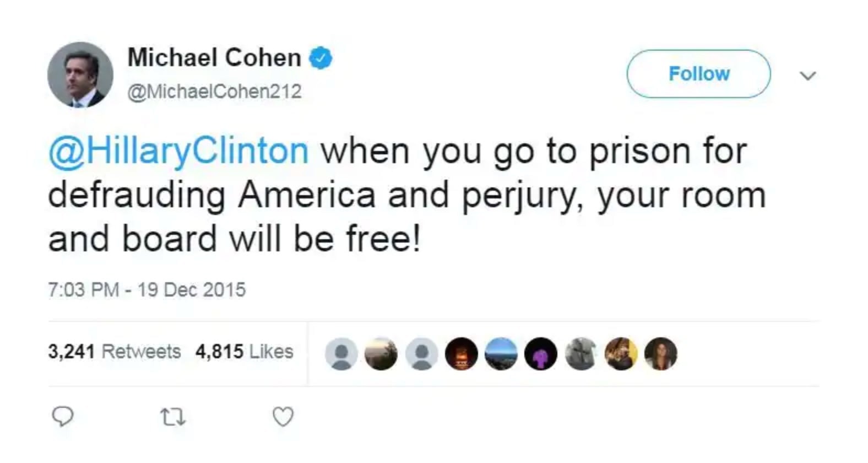868x463 pixels.
Task: Open the first gray default liker avatar
Action: 341,353
